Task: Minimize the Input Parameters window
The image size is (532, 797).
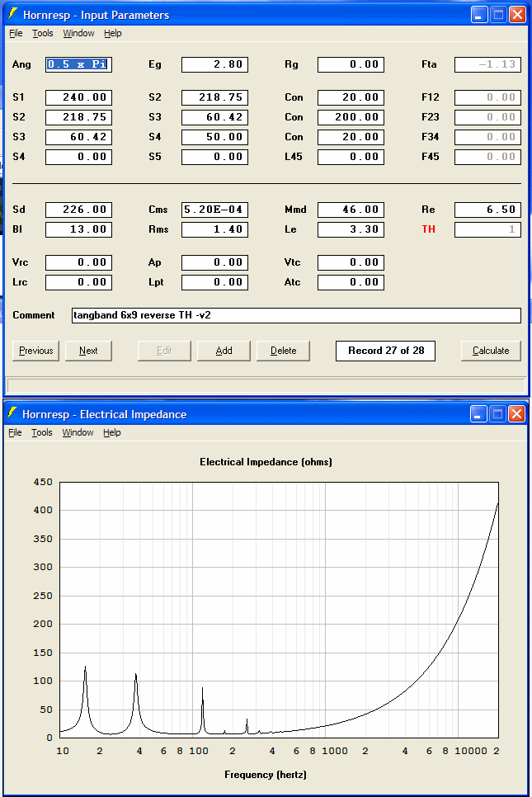Action: 479,15
